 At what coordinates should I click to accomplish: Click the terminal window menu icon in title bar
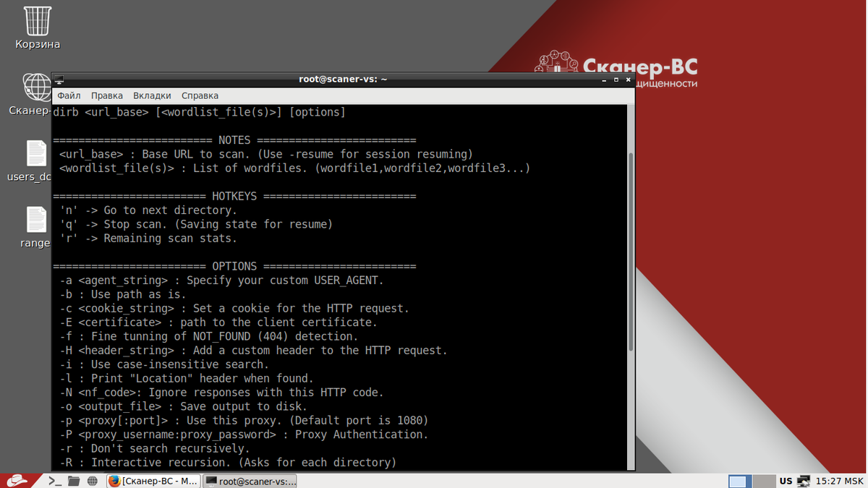pos(59,80)
